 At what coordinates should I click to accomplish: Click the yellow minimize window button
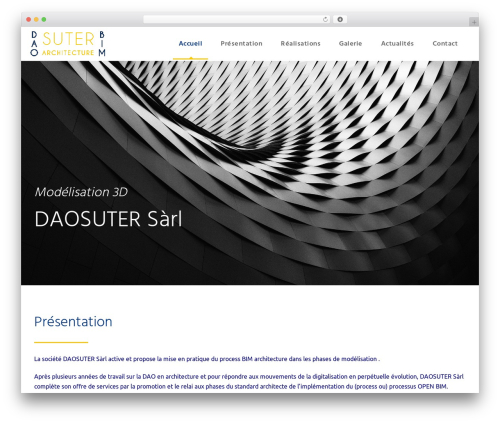pyautogui.click(x=36, y=20)
